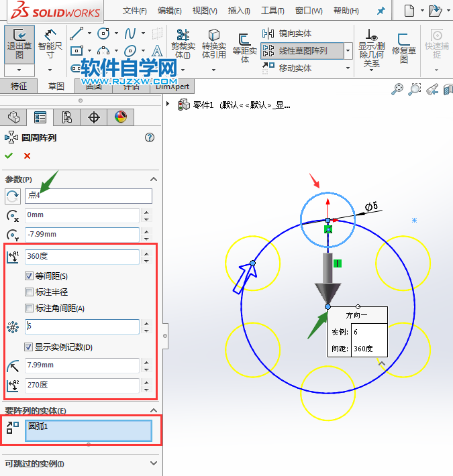Click the radius 7.99mm field
This screenshot has width=453, height=476.
[x=82, y=365]
